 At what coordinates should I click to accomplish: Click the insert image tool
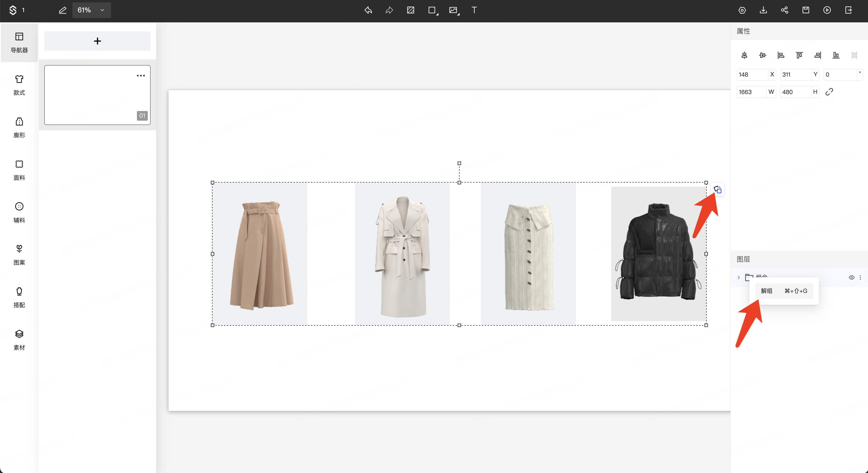454,10
